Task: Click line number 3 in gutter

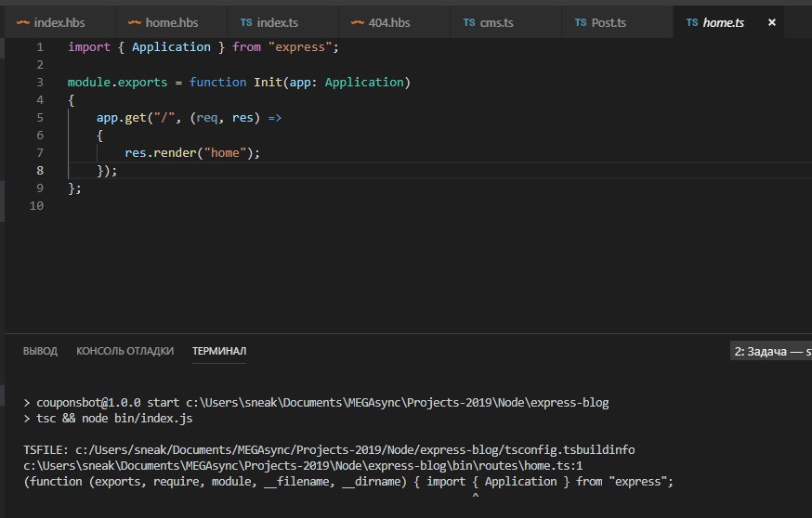Action: [40, 83]
